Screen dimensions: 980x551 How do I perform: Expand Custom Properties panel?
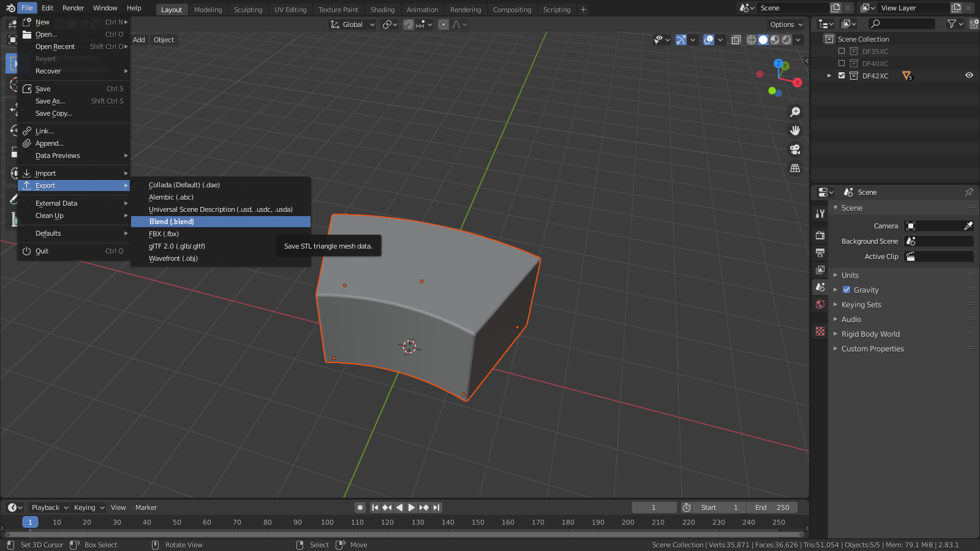872,348
